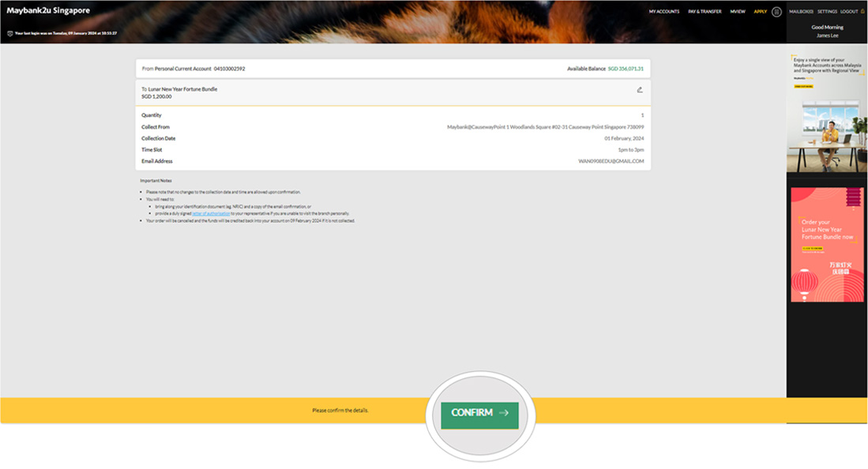This screenshot has height=469, width=868.
Task: Open the MY ACCOUNTS menu
Action: (664, 12)
